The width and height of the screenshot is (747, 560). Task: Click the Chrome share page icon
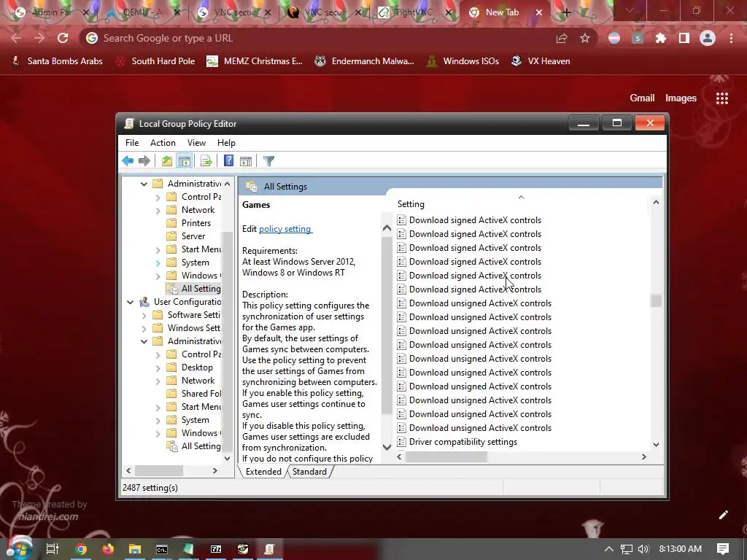(x=562, y=38)
